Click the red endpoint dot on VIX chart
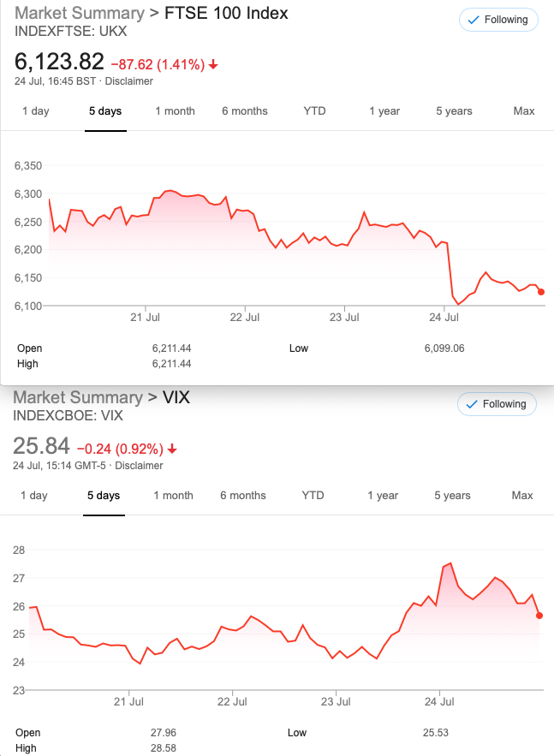Screen dimensions: 554x756 [x=539, y=616]
